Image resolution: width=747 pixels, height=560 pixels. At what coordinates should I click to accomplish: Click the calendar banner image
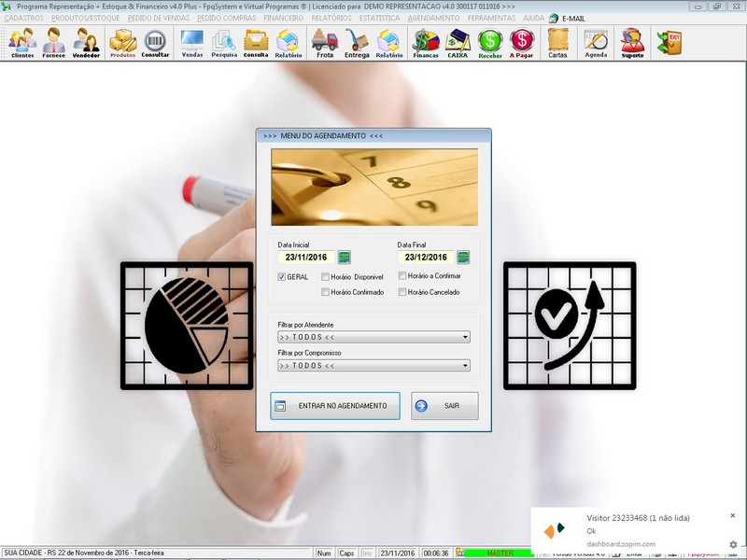[x=374, y=188]
